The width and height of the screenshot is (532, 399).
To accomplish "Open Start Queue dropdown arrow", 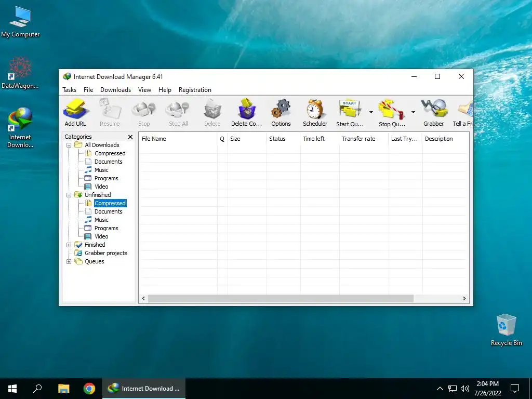I will (x=371, y=112).
